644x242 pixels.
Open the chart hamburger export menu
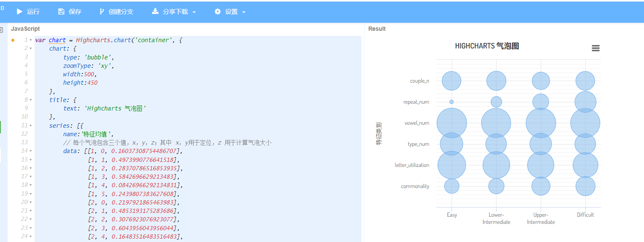click(596, 48)
